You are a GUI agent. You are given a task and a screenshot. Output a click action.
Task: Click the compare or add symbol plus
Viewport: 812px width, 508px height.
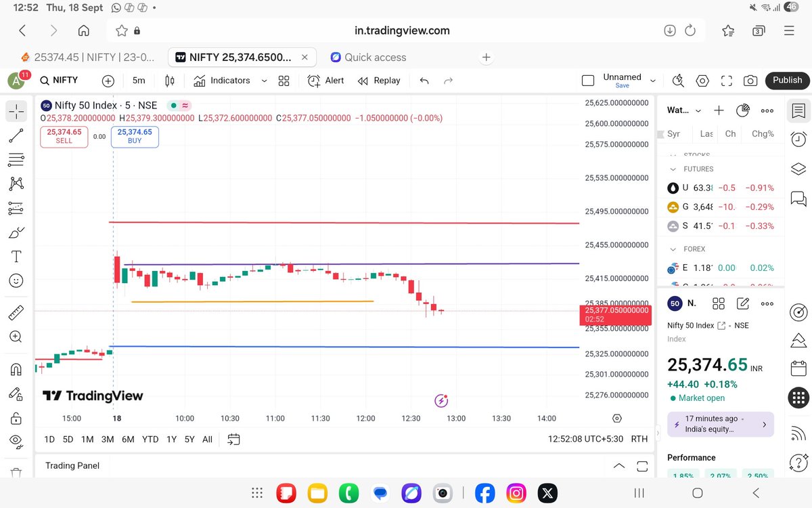[108, 81]
